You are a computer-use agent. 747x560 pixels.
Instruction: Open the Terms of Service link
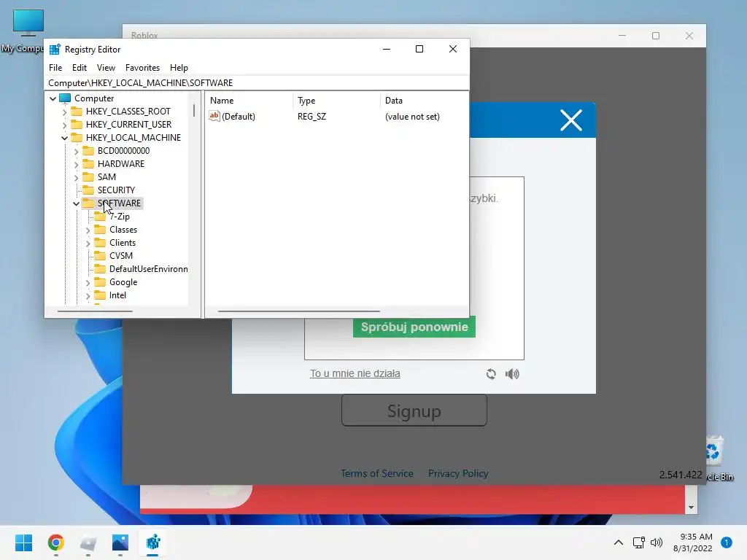tap(376, 473)
